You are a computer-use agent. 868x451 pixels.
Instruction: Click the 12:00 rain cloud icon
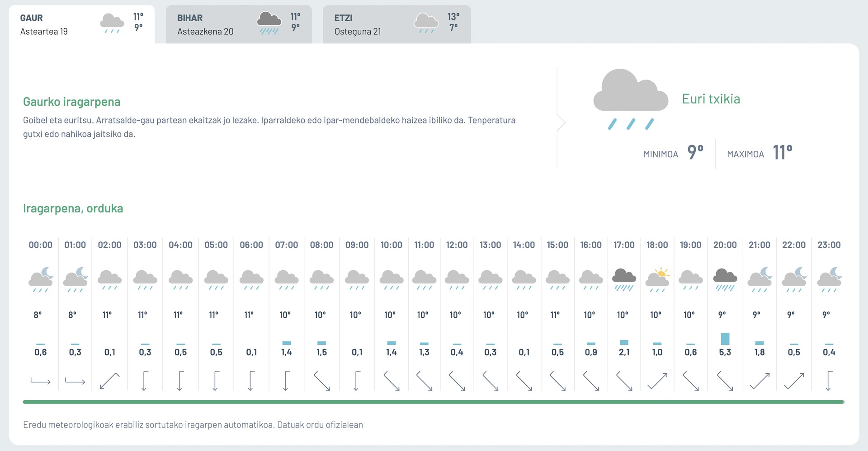(x=457, y=280)
